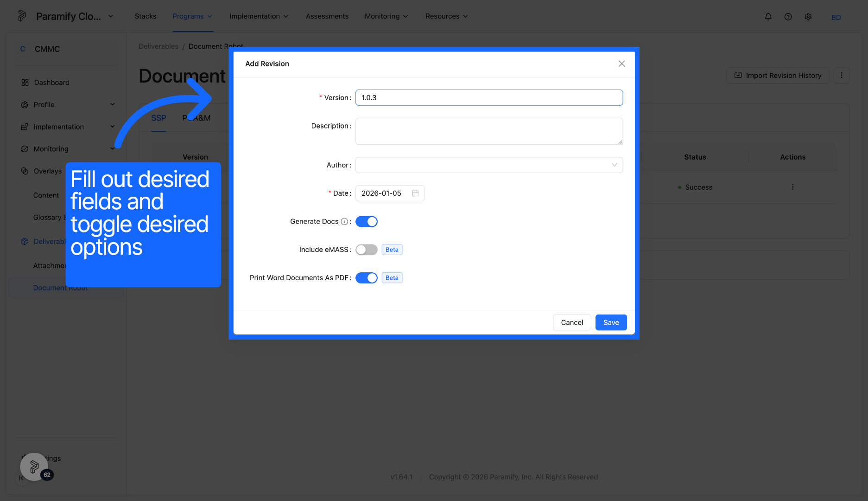Screen dimensions: 868x501
Task: Click the Beta tag next to Print as PDF
Action: coord(392,278)
